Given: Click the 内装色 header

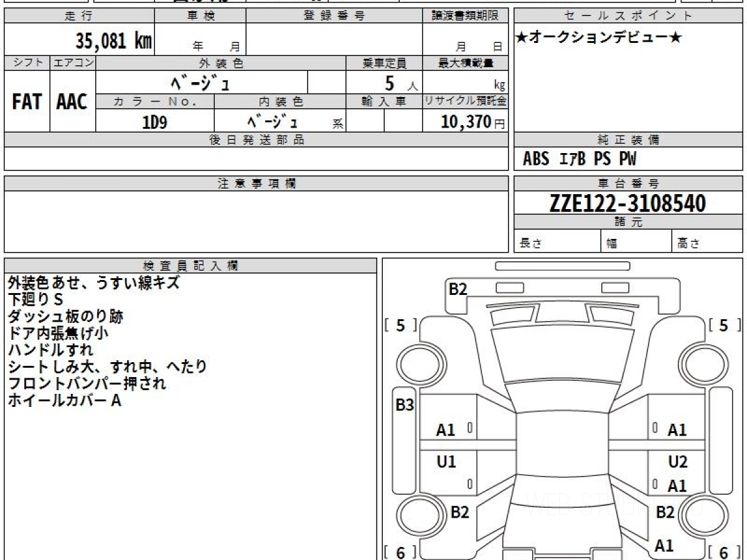Looking at the screenshot, I should pos(280,101).
